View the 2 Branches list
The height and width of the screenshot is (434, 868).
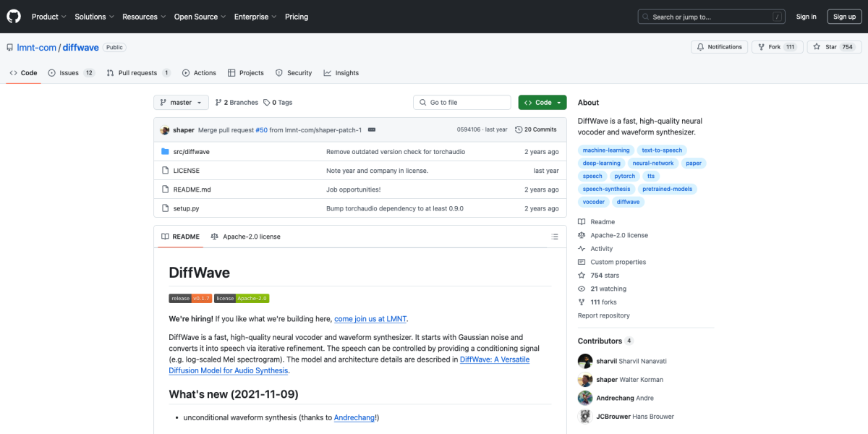pos(236,103)
